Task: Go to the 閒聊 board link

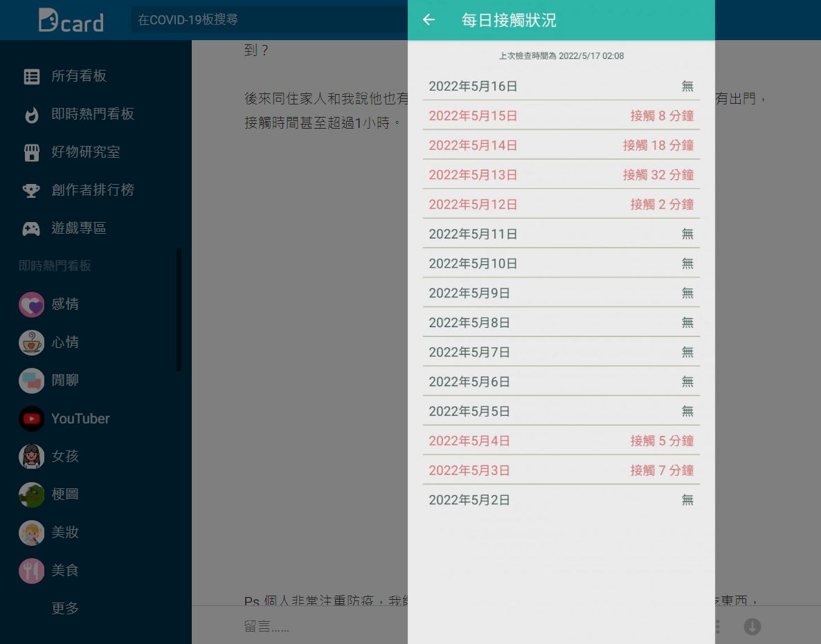Action: tap(65, 380)
